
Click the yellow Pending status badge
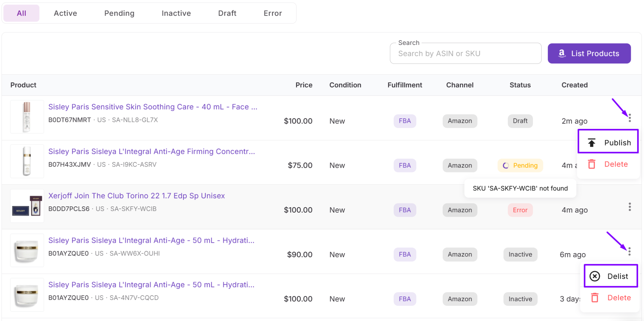(x=520, y=166)
